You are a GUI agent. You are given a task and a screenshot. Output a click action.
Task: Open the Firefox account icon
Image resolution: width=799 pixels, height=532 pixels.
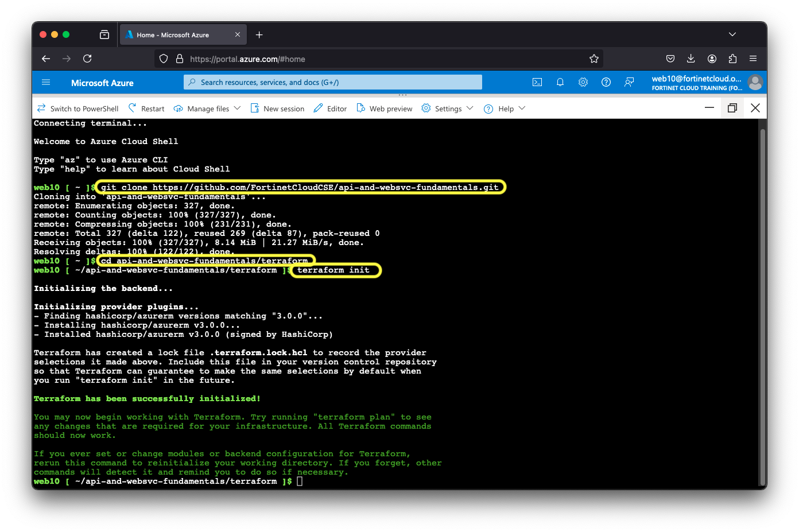click(712, 59)
